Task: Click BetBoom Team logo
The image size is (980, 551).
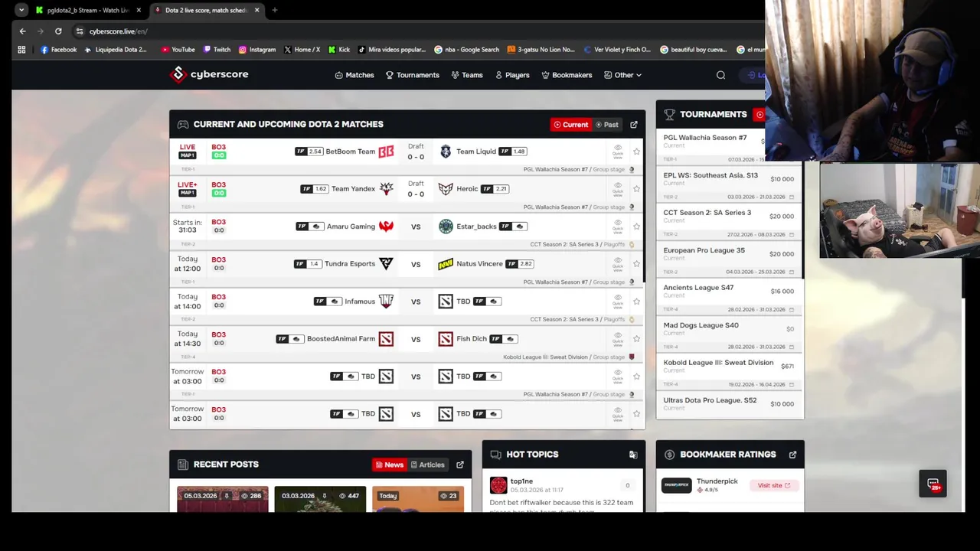Action: (386, 152)
